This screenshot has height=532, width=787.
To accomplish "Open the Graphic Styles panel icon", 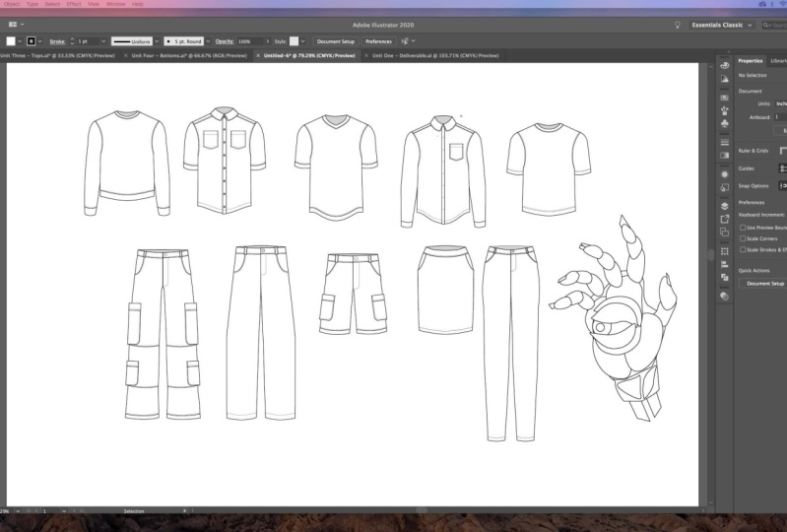I will tap(724, 187).
